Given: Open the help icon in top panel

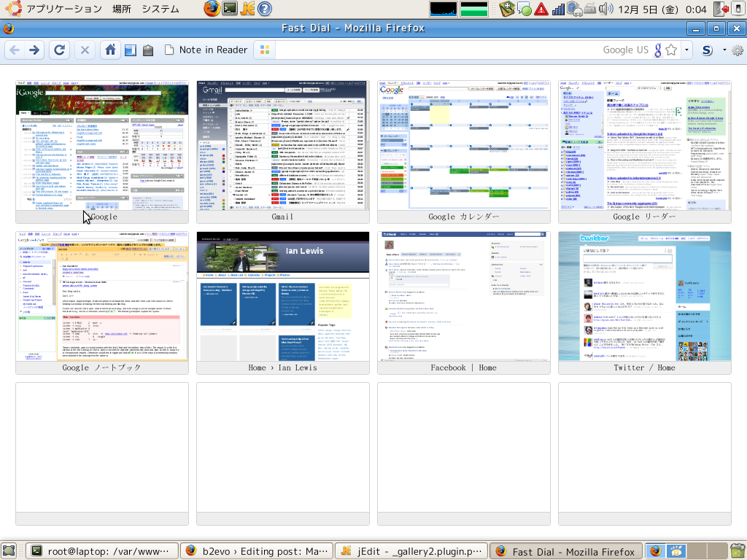Looking at the screenshot, I should click(265, 9).
